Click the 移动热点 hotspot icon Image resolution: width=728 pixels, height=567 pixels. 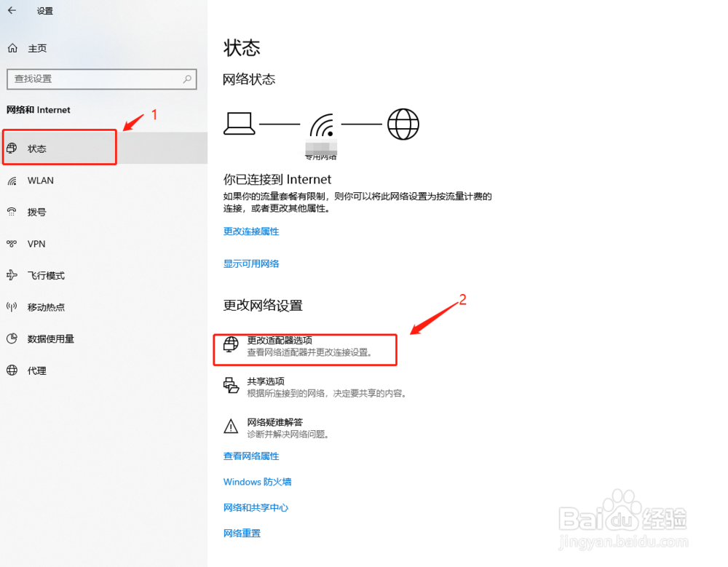(12, 307)
